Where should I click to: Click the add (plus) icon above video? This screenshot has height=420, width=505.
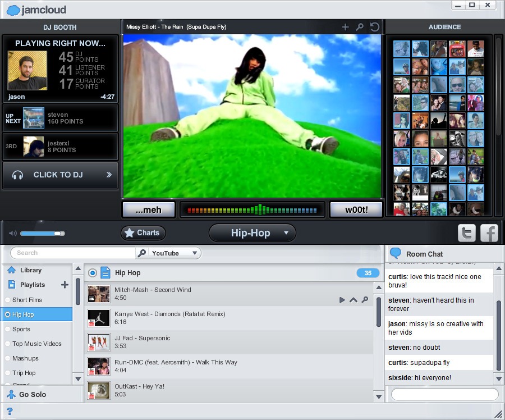point(345,27)
